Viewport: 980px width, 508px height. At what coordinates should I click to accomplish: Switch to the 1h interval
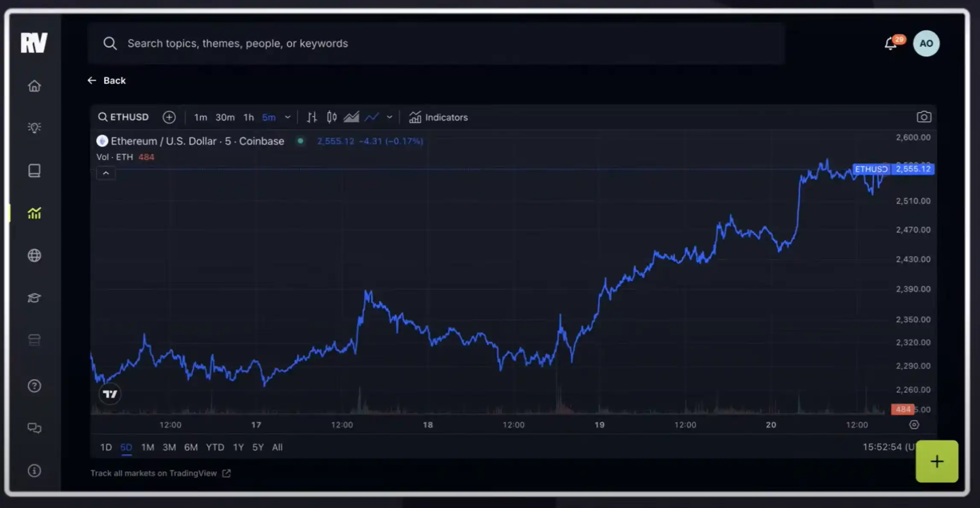coord(249,117)
